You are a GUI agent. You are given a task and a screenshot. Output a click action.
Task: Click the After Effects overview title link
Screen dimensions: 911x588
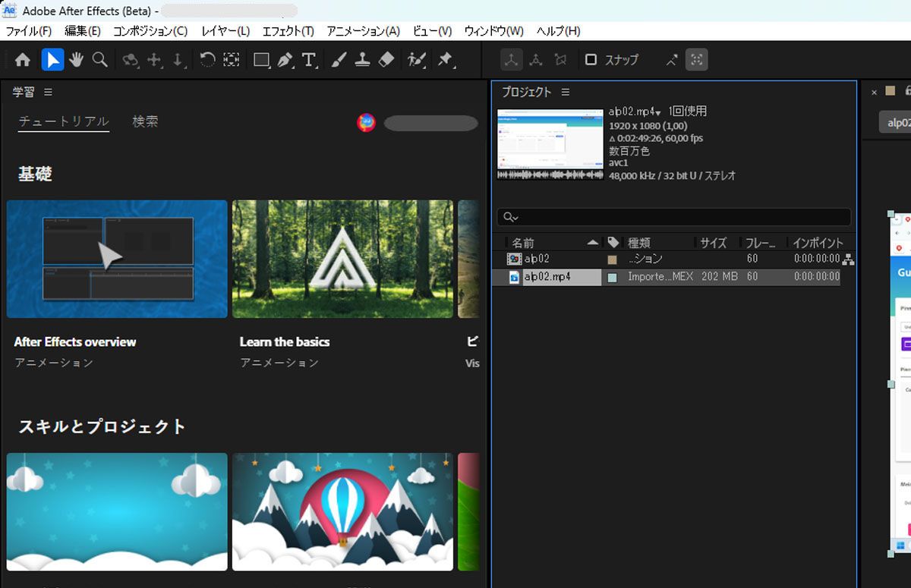pyautogui.click(x=75, y=342)
